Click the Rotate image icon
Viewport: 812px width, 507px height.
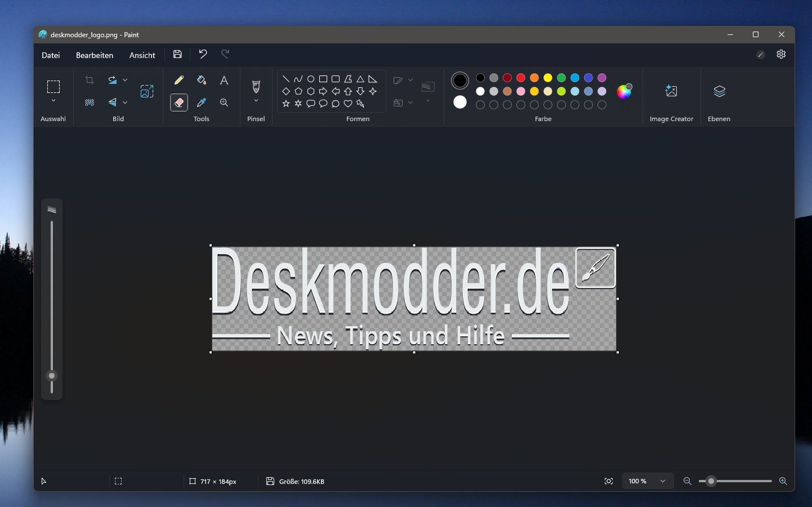[x=113, y=80]
